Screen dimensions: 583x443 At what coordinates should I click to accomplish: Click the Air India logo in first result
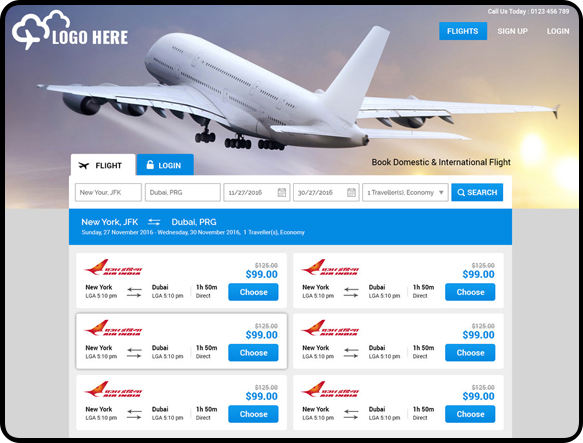point(113,267)
